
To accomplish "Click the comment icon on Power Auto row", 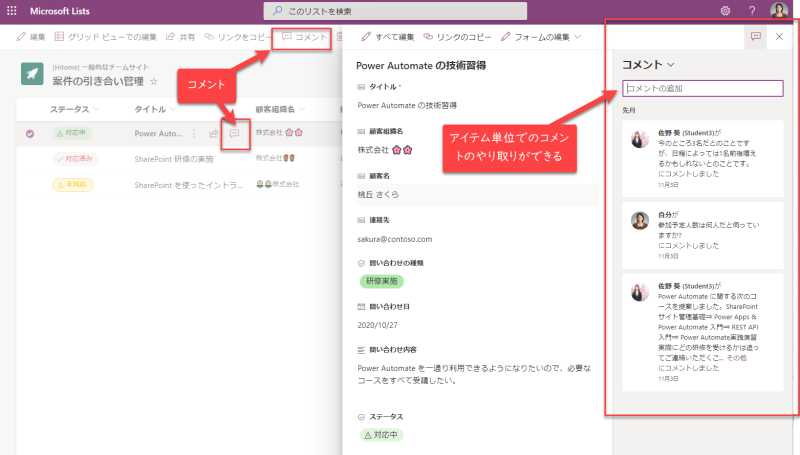I will click(234, 134).
